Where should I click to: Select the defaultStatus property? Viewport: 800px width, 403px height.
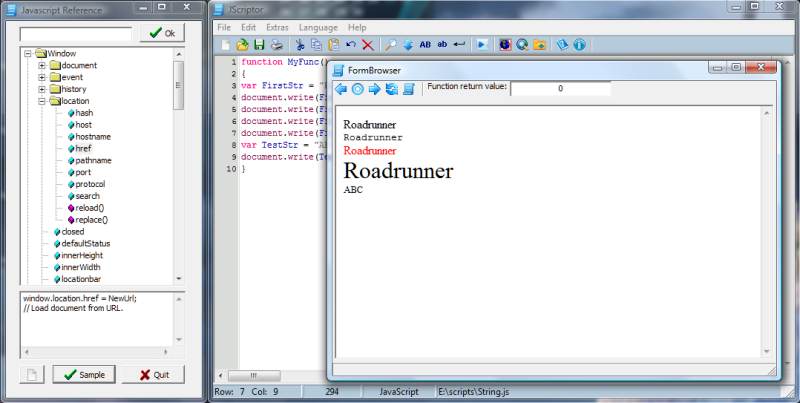(86, 244)
